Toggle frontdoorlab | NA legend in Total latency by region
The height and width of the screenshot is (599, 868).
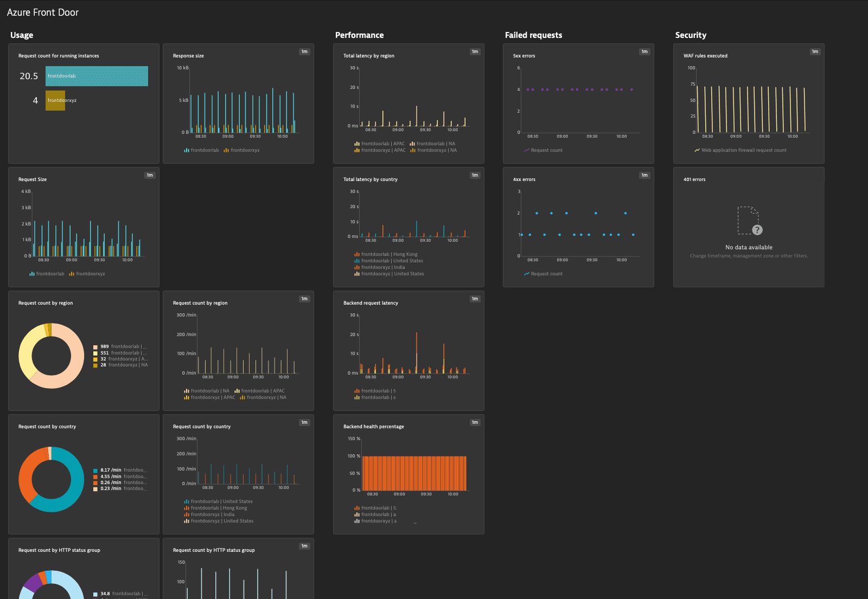pos(432,144)
